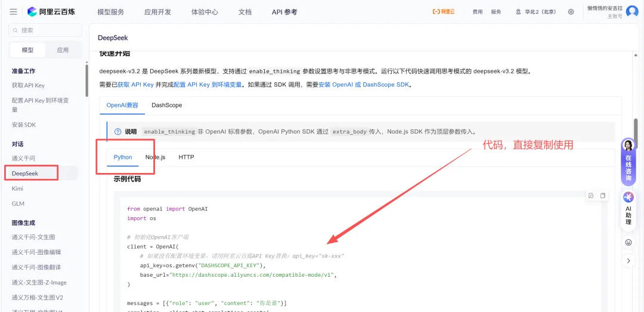
Task: Select the OpenAI兼容 tab
Action: [122, 105]
